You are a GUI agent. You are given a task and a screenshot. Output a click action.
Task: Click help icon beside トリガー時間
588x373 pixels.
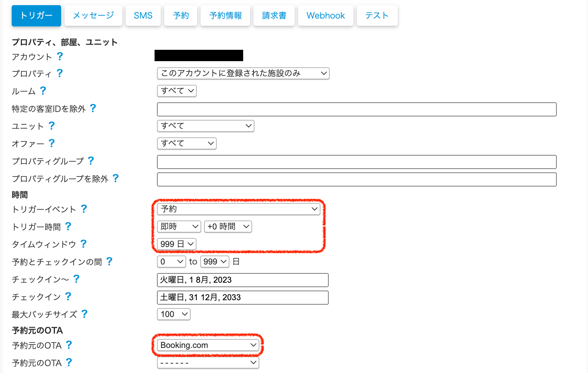point(68,226)
